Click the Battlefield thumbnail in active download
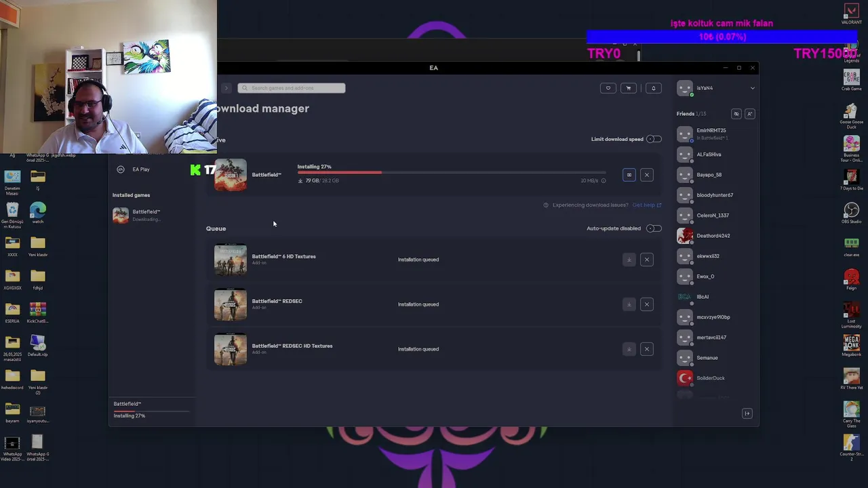The width and height of the screenshot is (868, 488). [231, 175]
